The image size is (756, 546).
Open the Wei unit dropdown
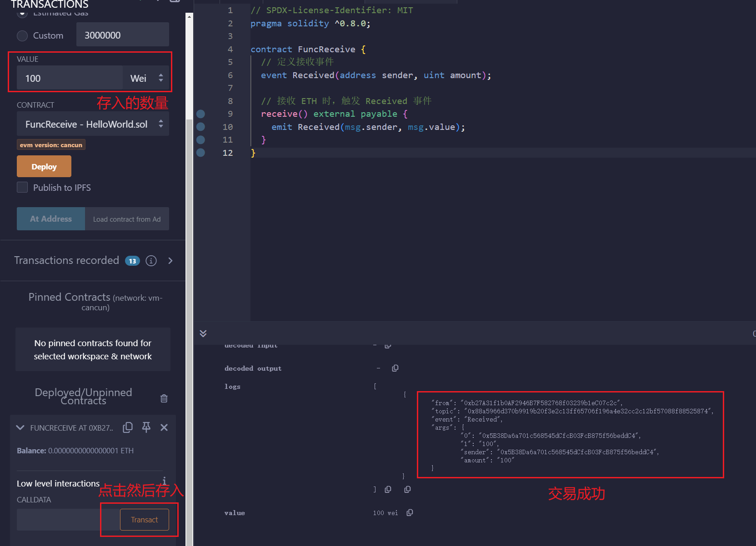pyautogui.click(x=146, y=78)
